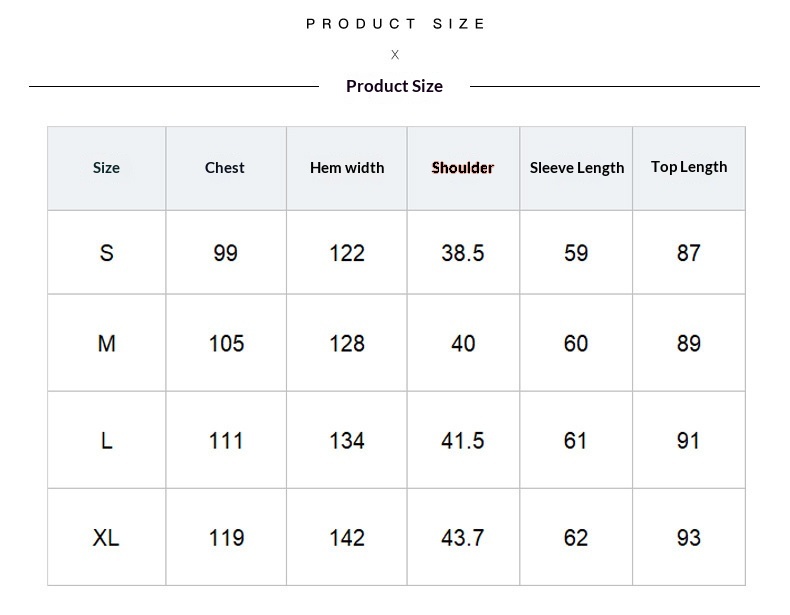Select the Size column header
The height and width of the screenshot is (615, 790).
tap(106, 168)
